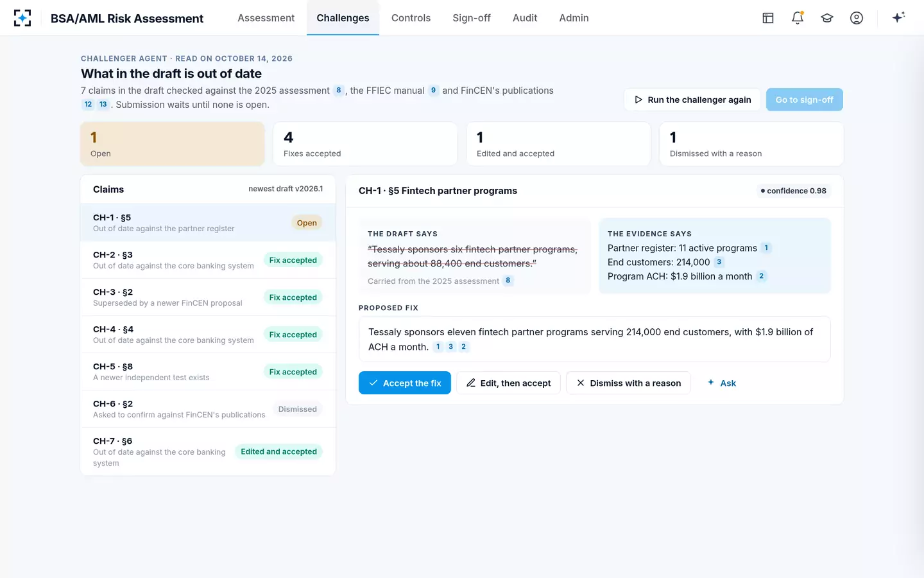The width and height of the screenshot is (924, 578).
Task: Open the user account icon
Action: click(857, 18)
